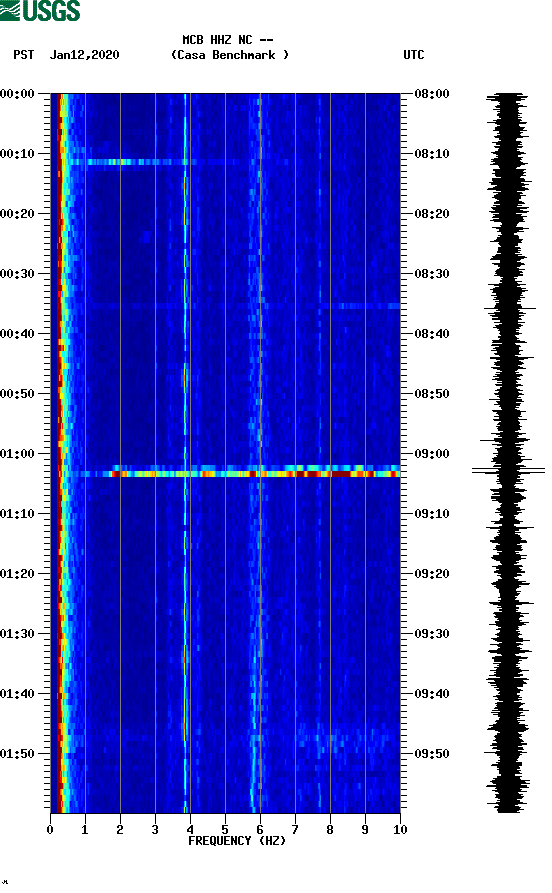The image size is (552, 893).
Task: Click the 'PST' timezone label
Action: point(23,55)
